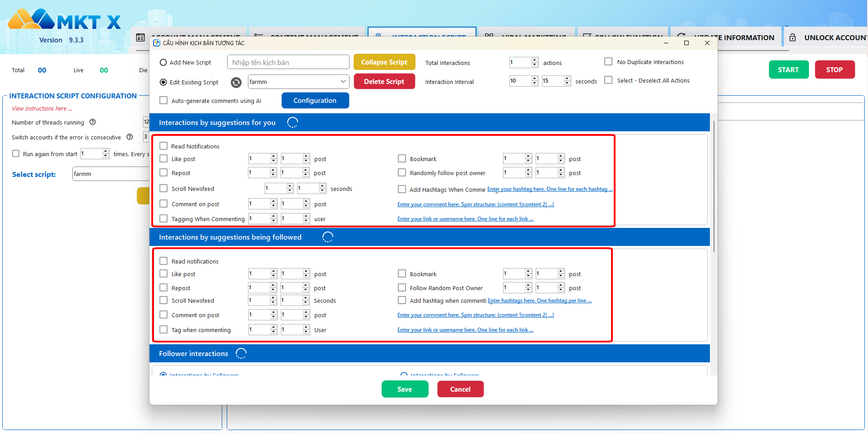Screen dimensions: 868x435
Task: Click the Account Management list icon
Action: pyautogui.click(x=140, y=37)
